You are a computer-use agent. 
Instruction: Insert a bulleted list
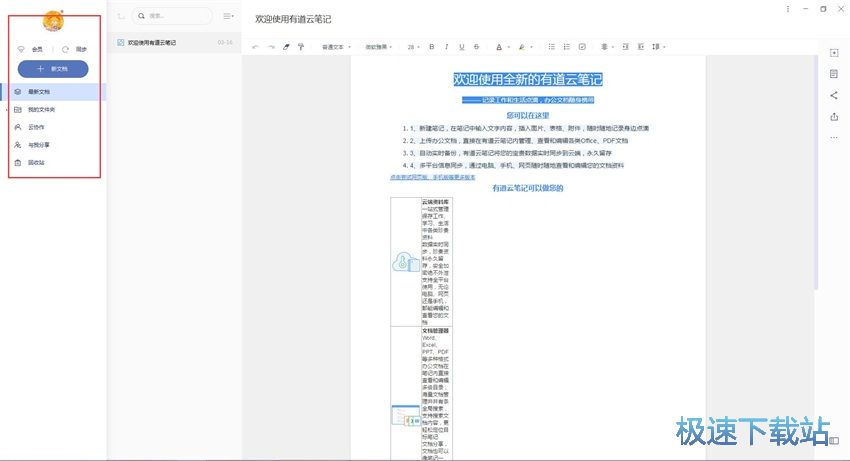click(551, 47)
